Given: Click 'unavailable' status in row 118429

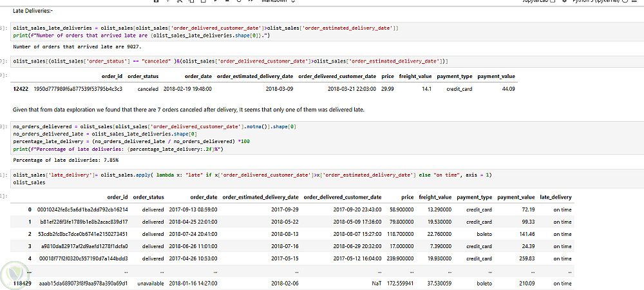Looking at the screenshot, I should click(150, 284).
